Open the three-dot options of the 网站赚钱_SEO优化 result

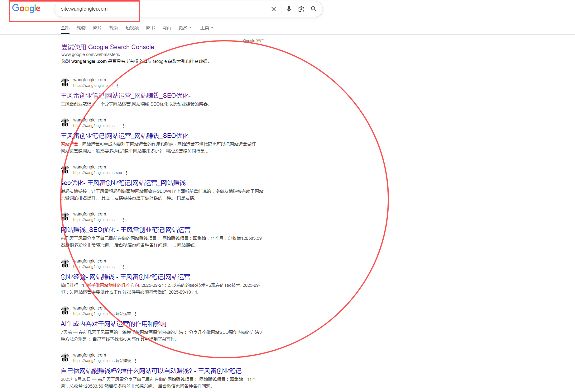[x=124, y=220]
